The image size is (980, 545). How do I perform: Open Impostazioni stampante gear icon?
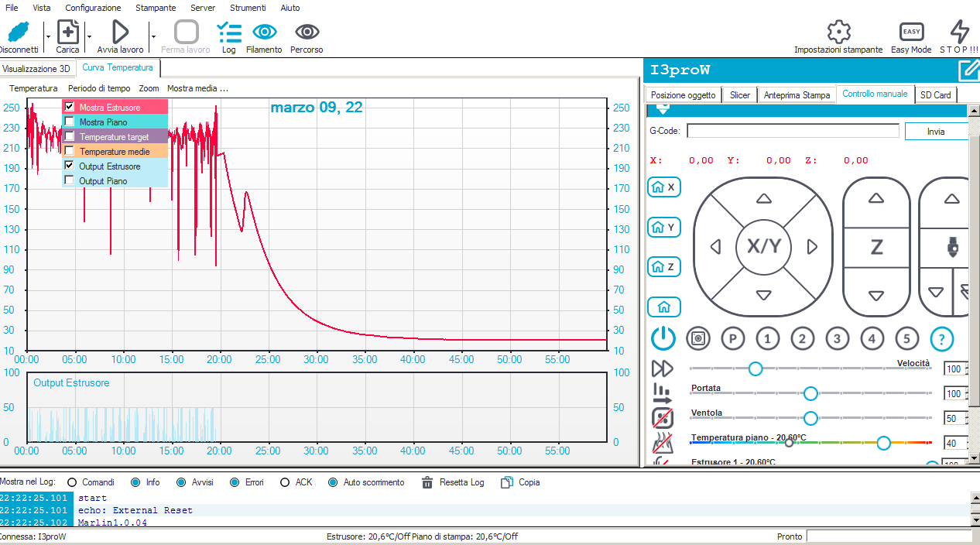pyautogui.click(x=838, y=33)
